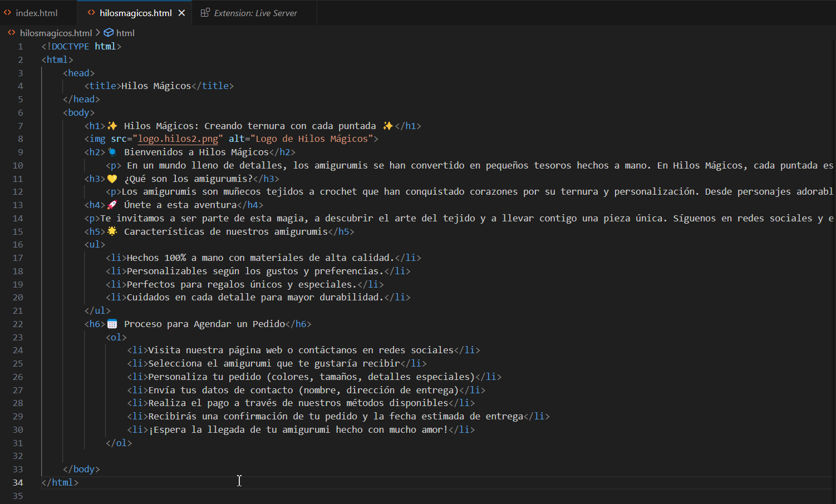The width and height of the screenshot is (836, 504).
Task: Open the Extension: Live Server tab
Action: pyautogui.click(x=255, y=13)
